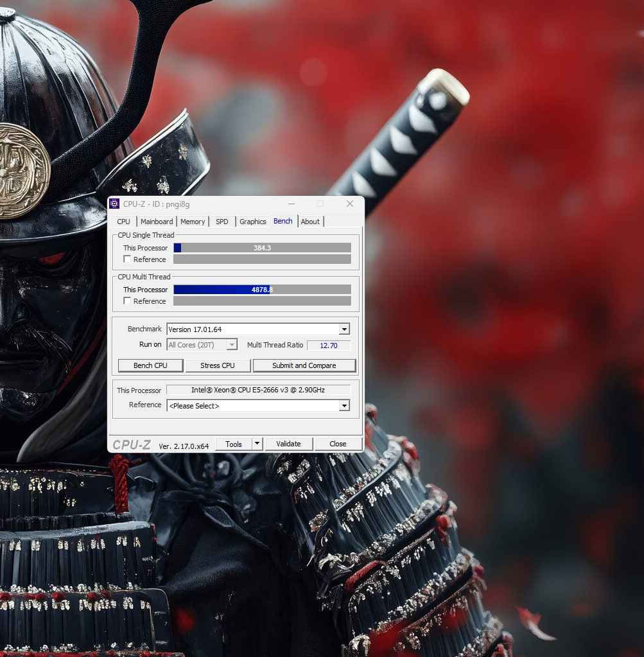Expand the Tools dropdown arrow

tap(256, 443)
